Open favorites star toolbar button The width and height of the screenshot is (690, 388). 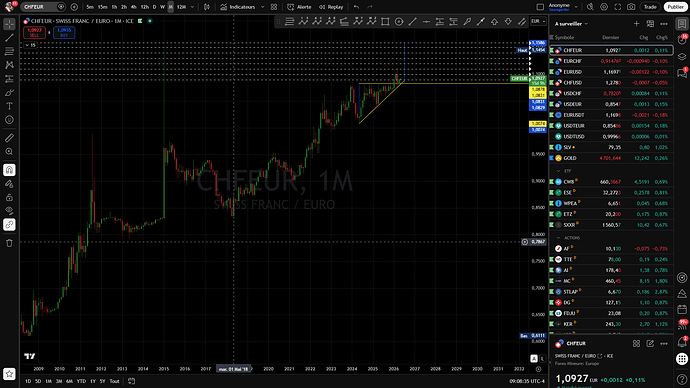9,374
